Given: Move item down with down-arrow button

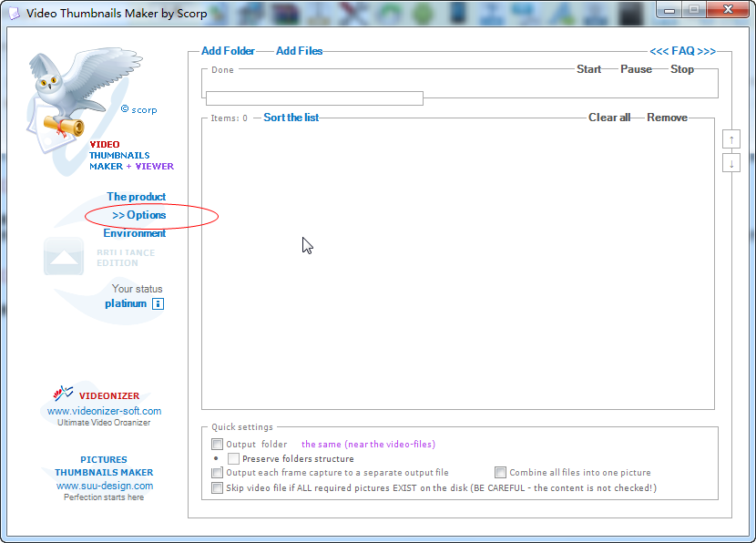Looking at the screenshot, I should pos(731,164).
